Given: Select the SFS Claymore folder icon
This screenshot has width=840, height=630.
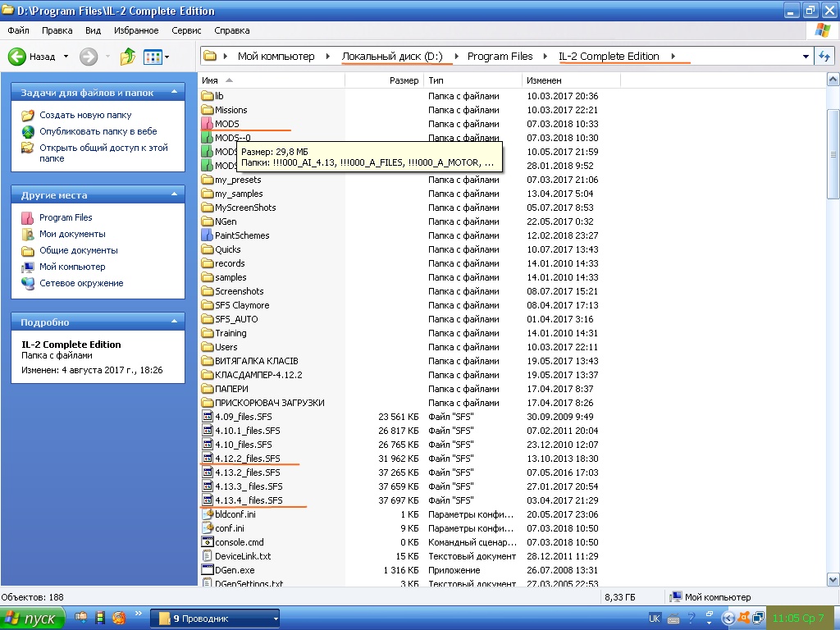Looking at the screenshot, I should coord(208,305).
